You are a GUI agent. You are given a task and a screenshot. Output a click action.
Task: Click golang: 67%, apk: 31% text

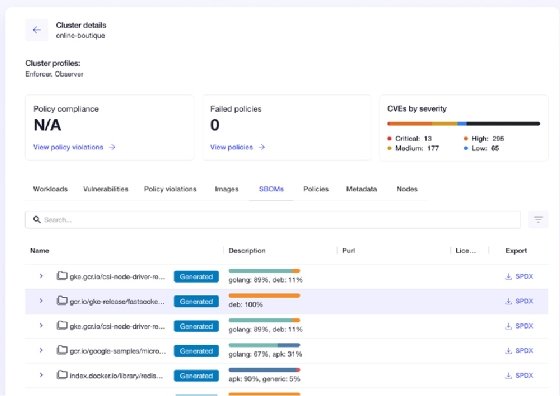[x=265, y=354]
